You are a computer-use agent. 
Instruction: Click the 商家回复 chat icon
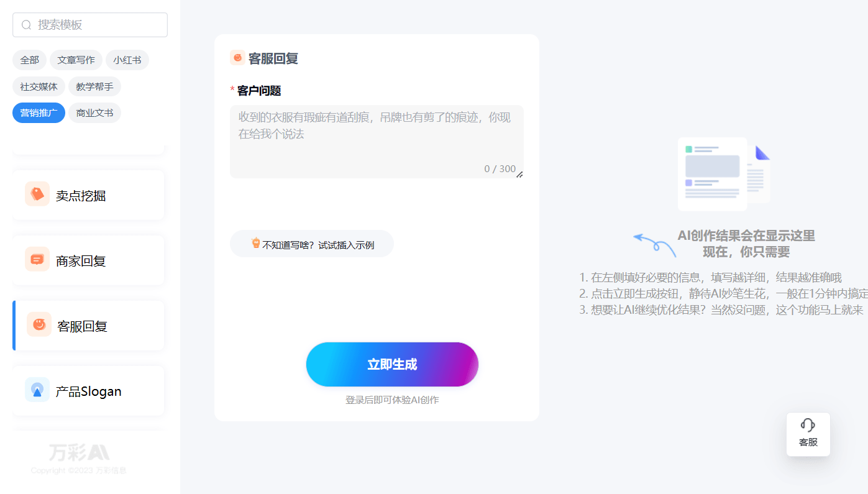coord(37,259)
